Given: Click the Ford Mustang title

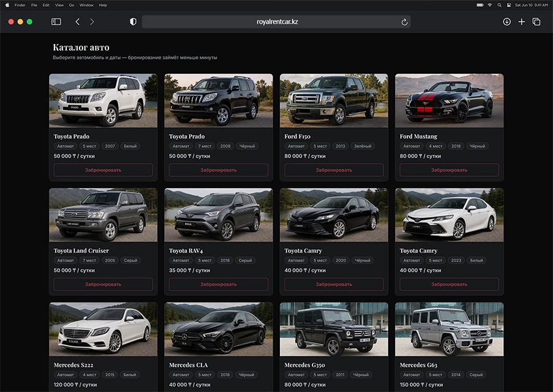Looking at the screenshot, I should pos(418,136).
